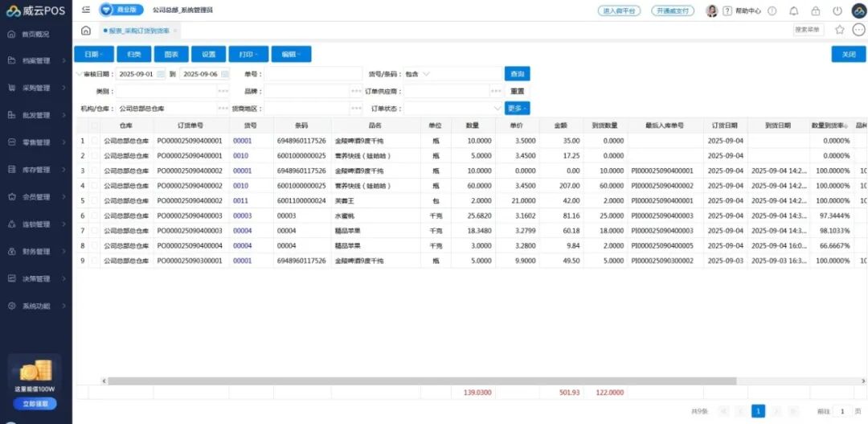Open 库存管理 in the left navigation

tap(36, 170)
